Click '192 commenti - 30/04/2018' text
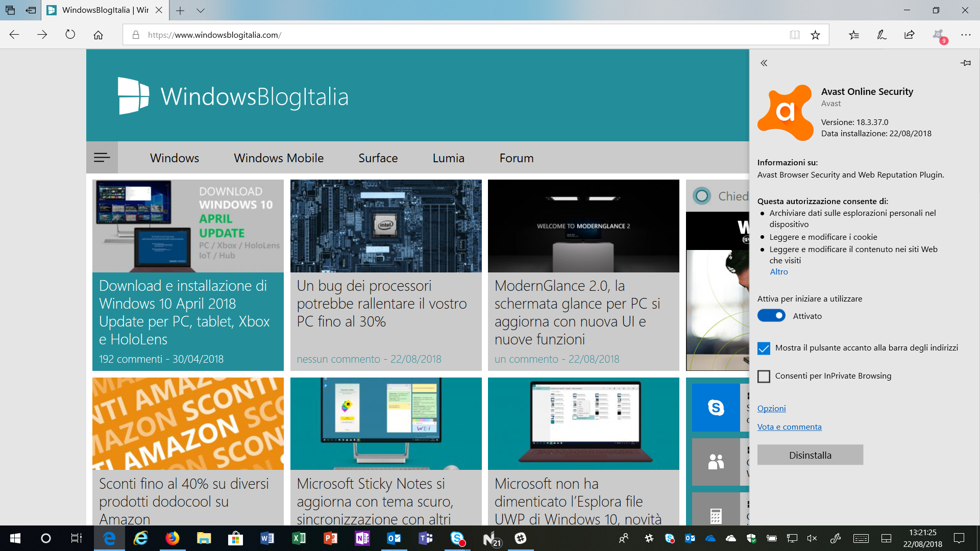Screen dimensions: 980x551 pyautogui.click(x=161, y=359)
